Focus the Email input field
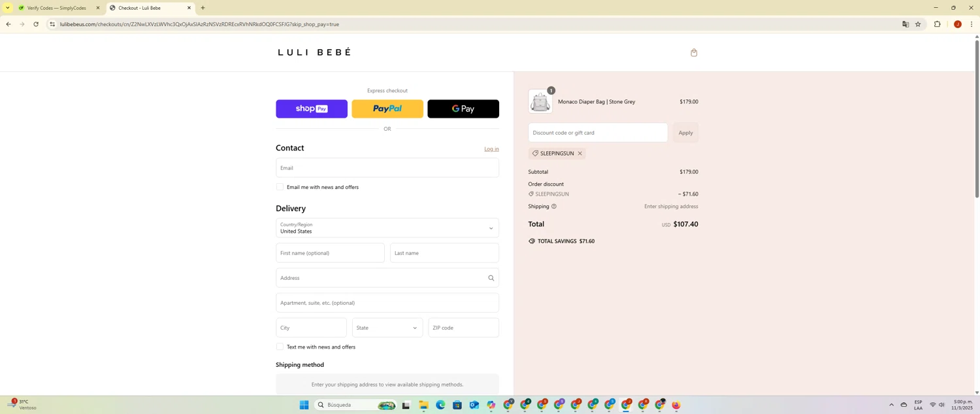The height and width of the screenshot is (414, 980). tap(387, 168)
